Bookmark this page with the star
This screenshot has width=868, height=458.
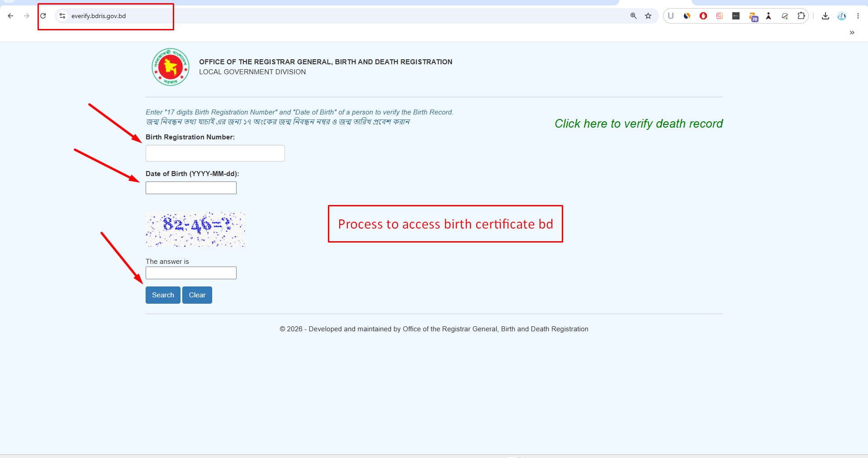pos(648,16)
